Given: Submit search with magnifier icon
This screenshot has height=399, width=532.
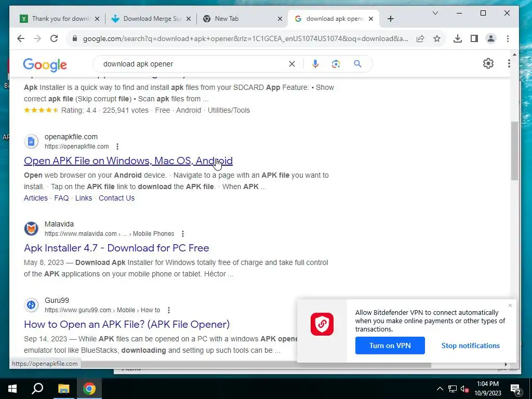Looking at the screenshot, I should [357, 64].
